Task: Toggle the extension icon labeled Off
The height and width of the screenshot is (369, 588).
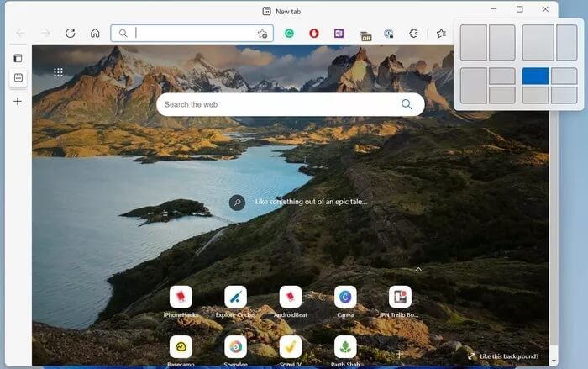Action: click(x=365, y=36)
